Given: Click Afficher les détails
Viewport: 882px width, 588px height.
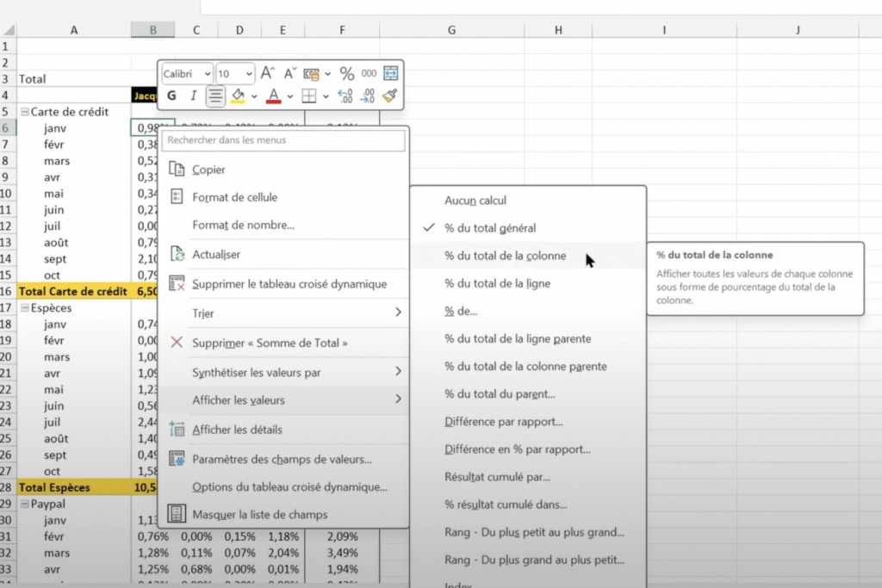Looking at the screenshot, I should pyautogui.click(x=283, y=430).
